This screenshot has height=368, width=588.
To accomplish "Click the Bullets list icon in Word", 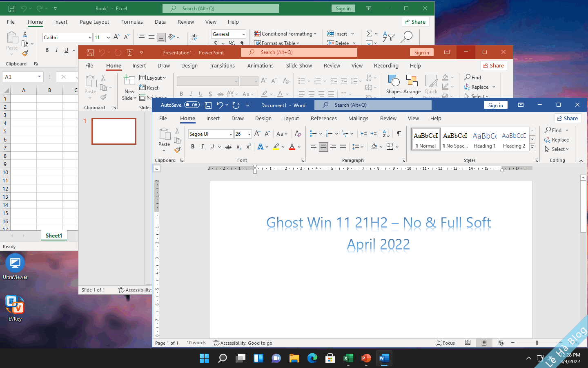I will click(x=313, y=134).
